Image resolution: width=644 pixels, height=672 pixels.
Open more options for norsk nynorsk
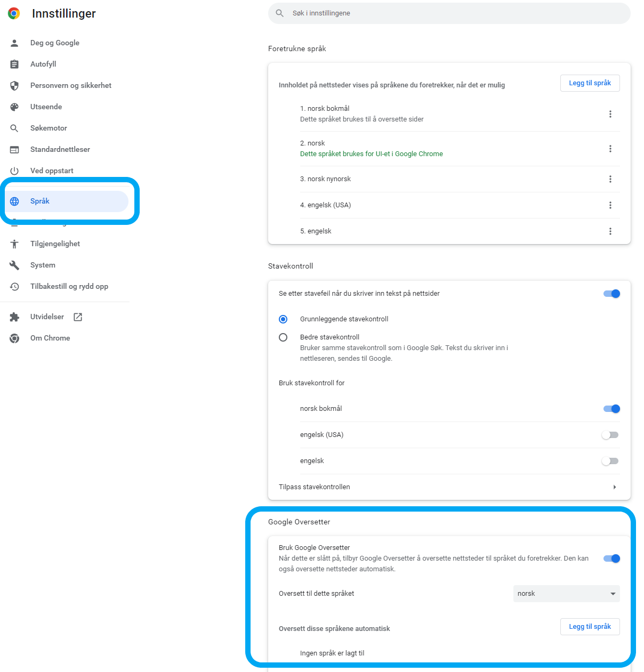(x=610, y=179)
